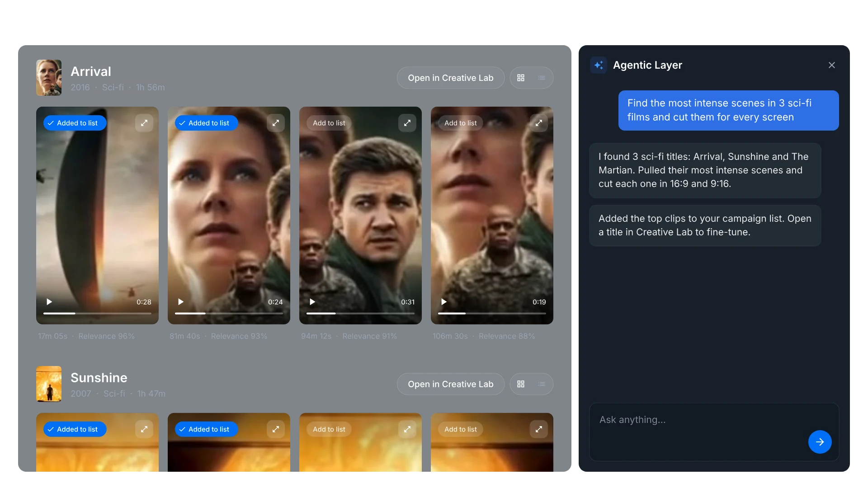The image size is (868, 488).
Task: Expand the Arrival 0:31 clip fullscreen
Action: pos(407,123)
